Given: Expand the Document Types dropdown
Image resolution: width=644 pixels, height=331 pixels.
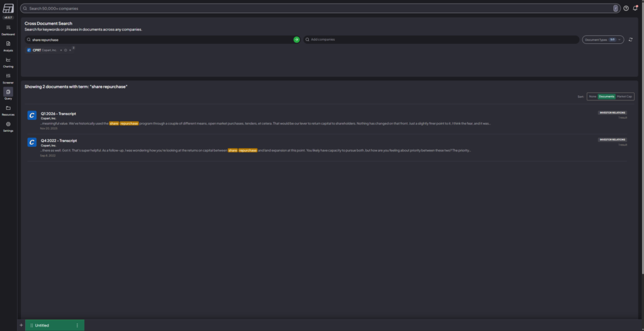Looking at the screenshot, I should click(603, 40).
